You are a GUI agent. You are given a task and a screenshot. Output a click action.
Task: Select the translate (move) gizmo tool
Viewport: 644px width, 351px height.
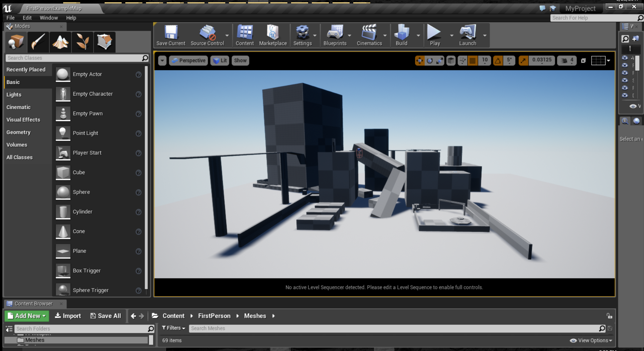[x=419, y=61]
